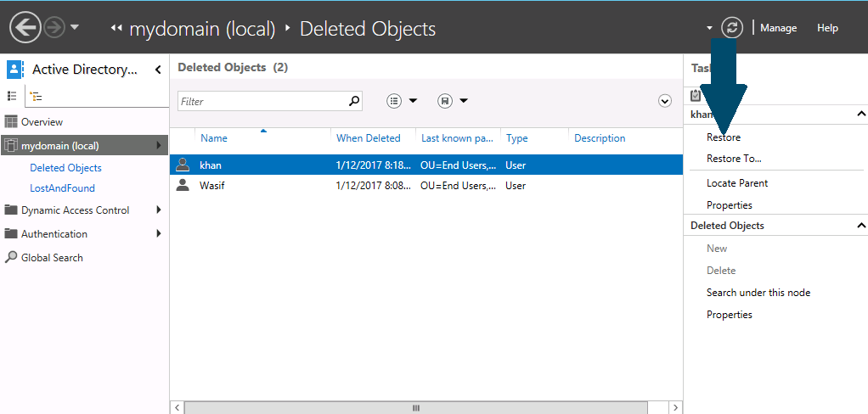Open navigation history dropdown arrow
The image size is (868, 414).
(x=75, y=27)
